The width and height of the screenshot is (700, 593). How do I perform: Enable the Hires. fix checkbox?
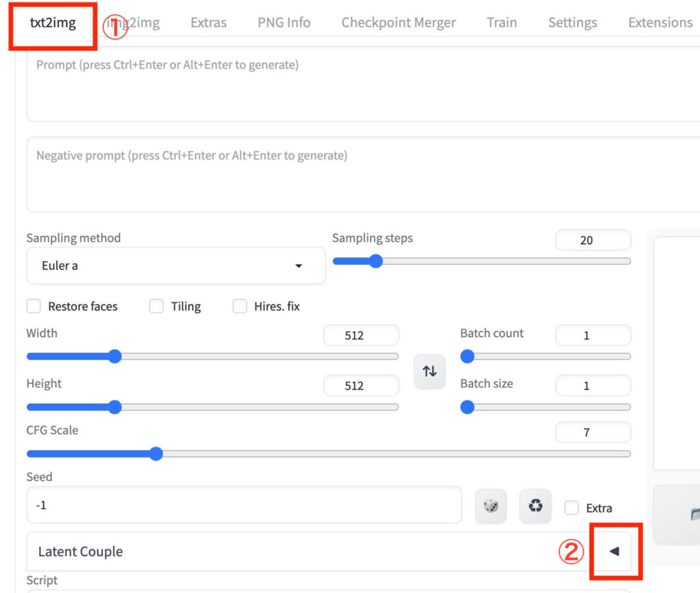coord(240,306)
